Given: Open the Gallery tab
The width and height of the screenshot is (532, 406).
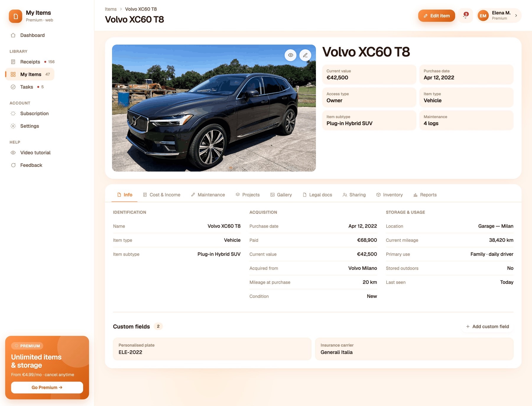Looking at the screenshot, I should [281, 195].
